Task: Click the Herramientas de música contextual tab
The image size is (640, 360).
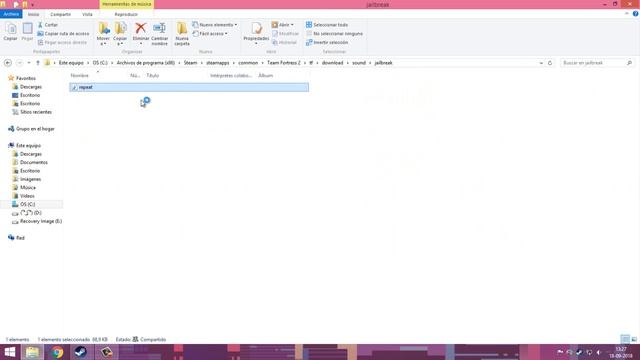Action: 127,4
